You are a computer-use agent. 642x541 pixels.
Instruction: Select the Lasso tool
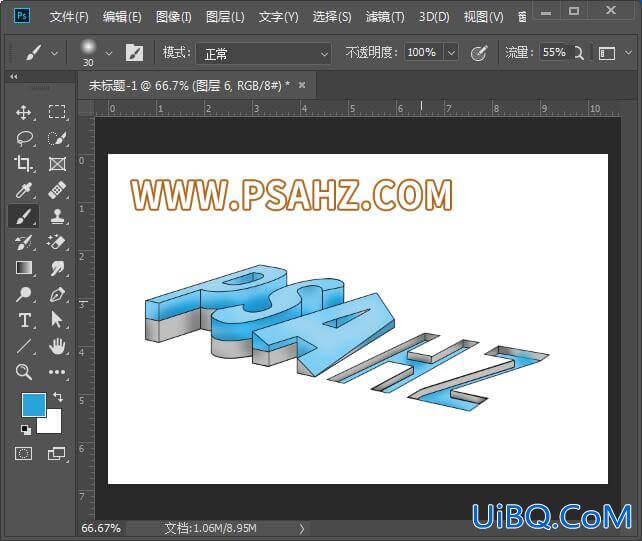pyautogui.click(x=24, y=138)
